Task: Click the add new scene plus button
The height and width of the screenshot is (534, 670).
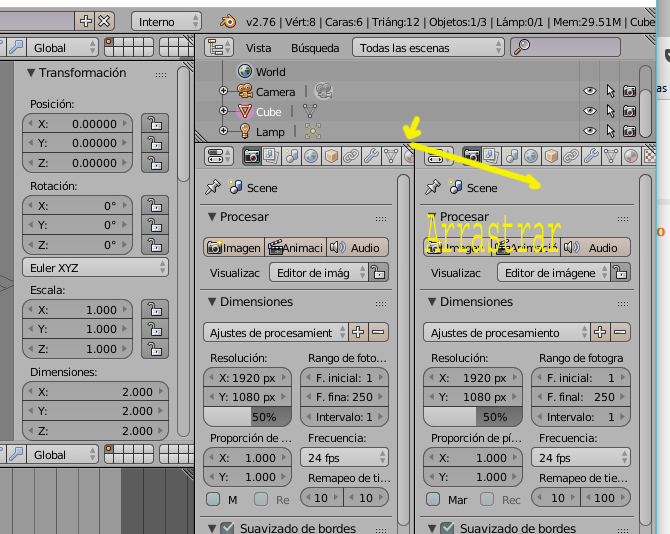Action: pos(85,21)
